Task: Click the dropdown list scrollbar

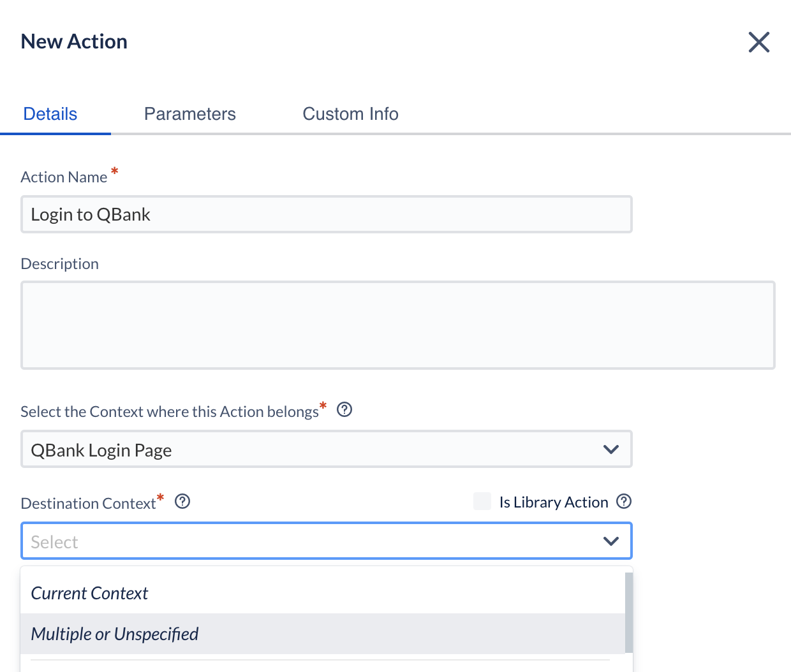Action: 628,612
